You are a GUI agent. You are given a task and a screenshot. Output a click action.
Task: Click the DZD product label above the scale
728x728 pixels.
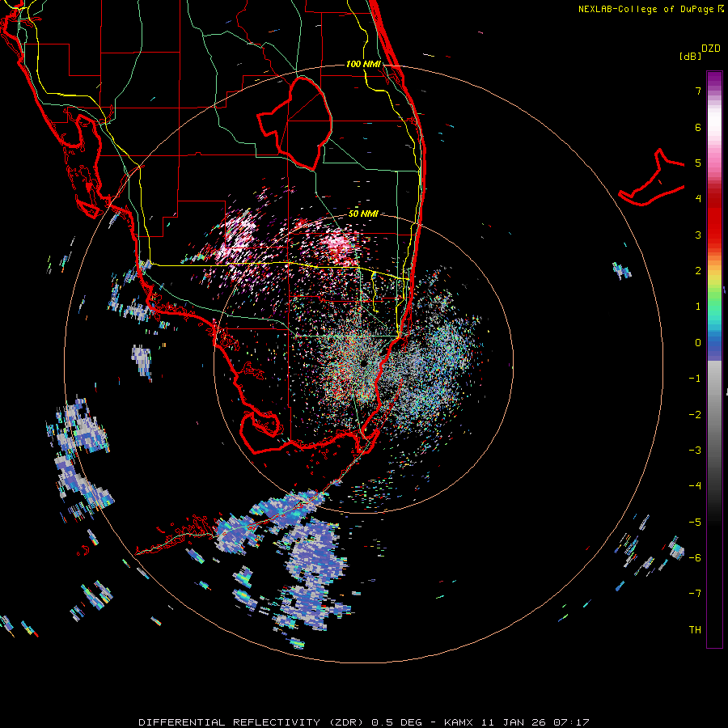coord(710,49)
